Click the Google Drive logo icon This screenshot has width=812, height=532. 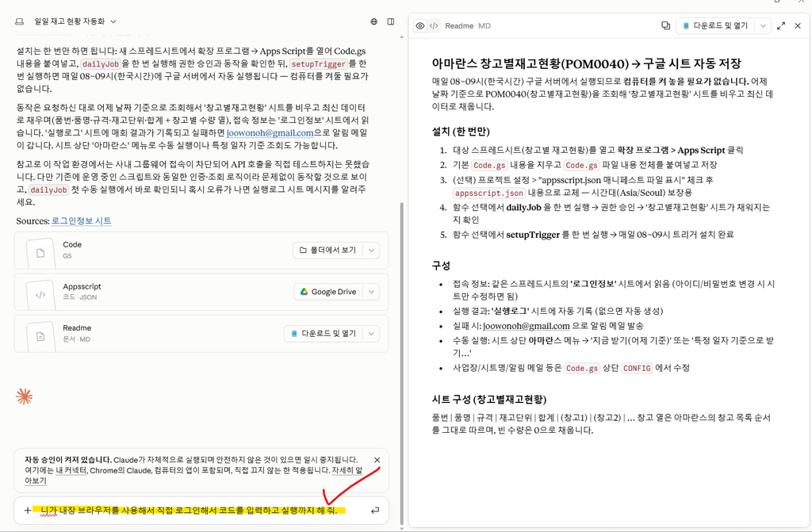pos(304,292)
